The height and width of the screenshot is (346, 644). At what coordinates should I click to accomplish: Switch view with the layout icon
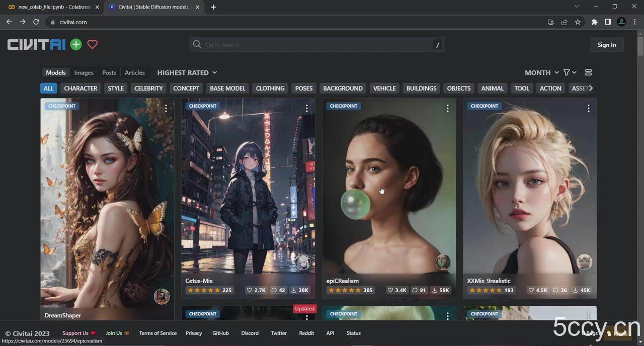(588, 72)
